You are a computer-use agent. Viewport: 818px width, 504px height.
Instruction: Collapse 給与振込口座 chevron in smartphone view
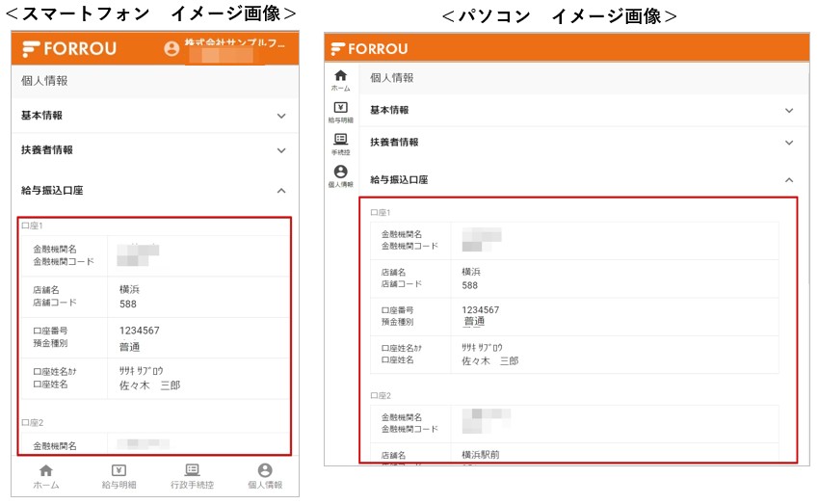[x=281, y=191]
